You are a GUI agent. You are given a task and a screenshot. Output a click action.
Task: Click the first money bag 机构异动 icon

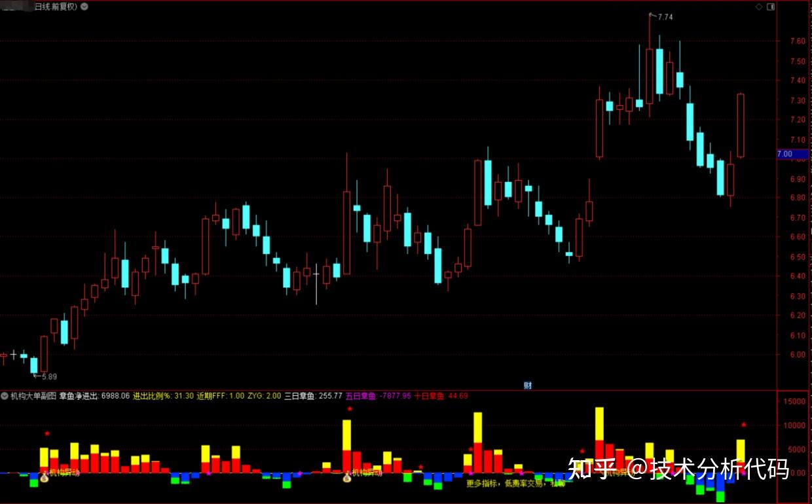44,479
